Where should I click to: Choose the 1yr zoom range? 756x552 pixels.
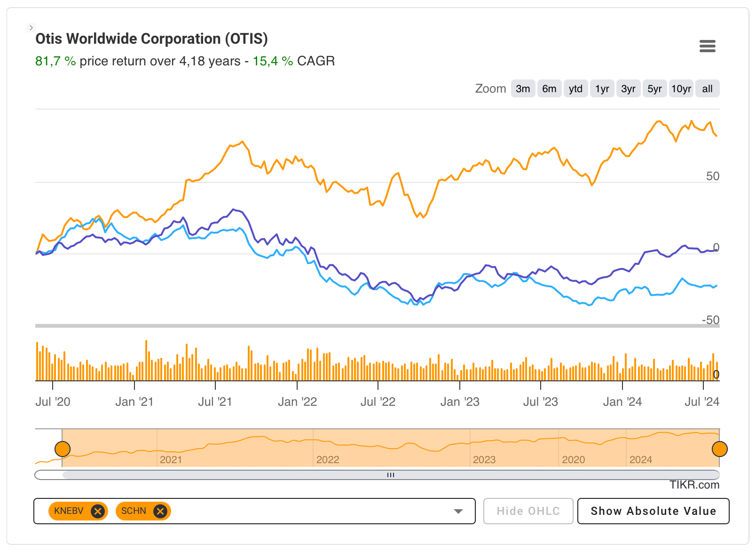pos(602,89)
